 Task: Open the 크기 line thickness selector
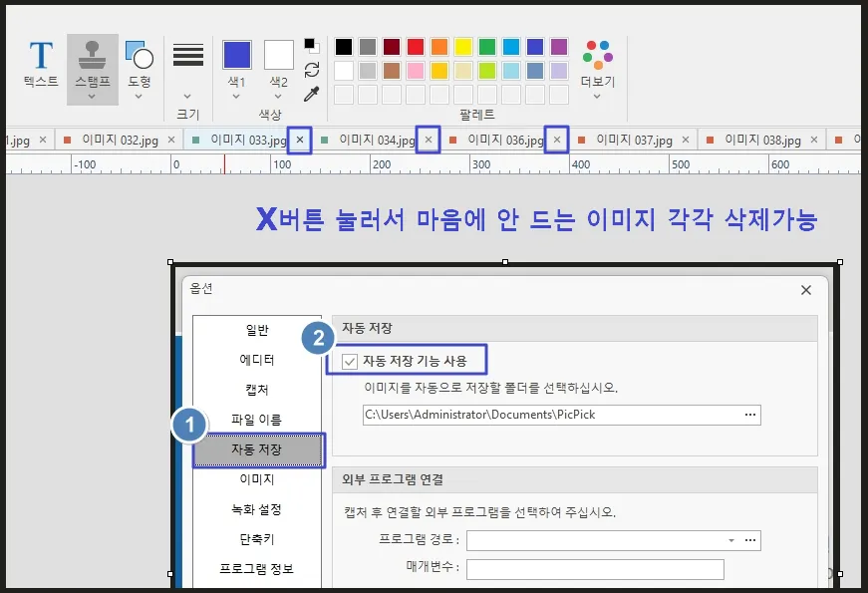pos(188,55)
